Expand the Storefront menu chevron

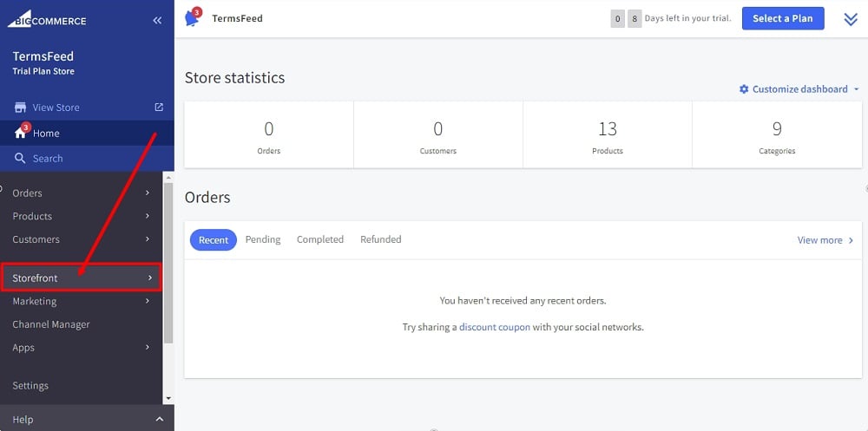pyautogui.click(x=149, y=278)
